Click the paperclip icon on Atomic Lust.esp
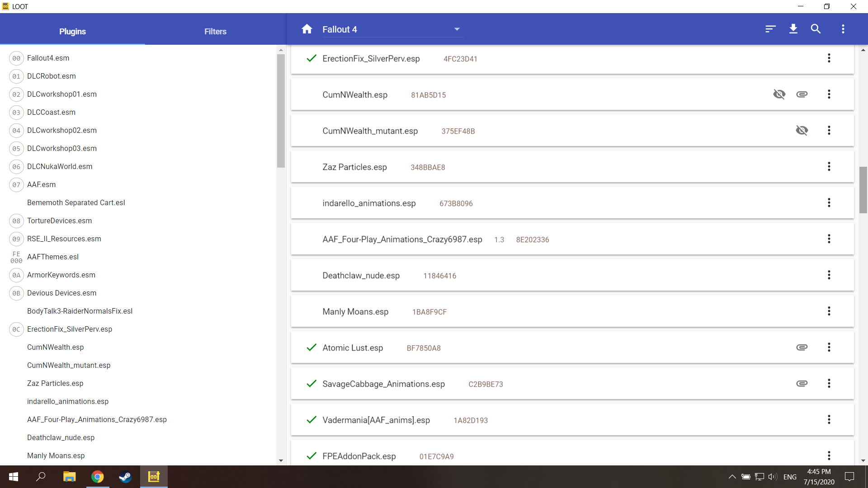Screen dimensions: 868x488 802,347
